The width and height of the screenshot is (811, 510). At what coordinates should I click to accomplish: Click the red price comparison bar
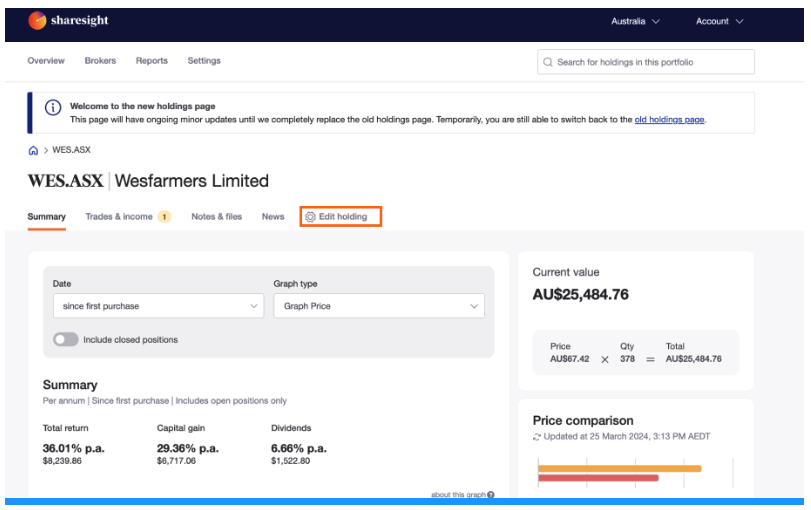click(598, 478)
